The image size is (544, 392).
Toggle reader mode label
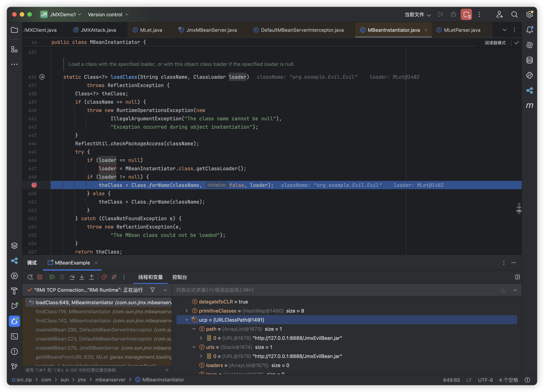point(495,43)
